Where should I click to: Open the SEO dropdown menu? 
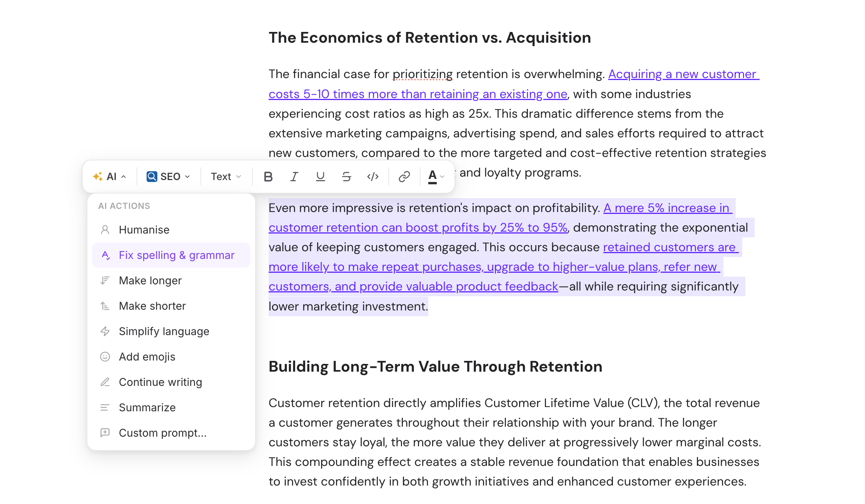pyautogui.click(x=169, y=177)
